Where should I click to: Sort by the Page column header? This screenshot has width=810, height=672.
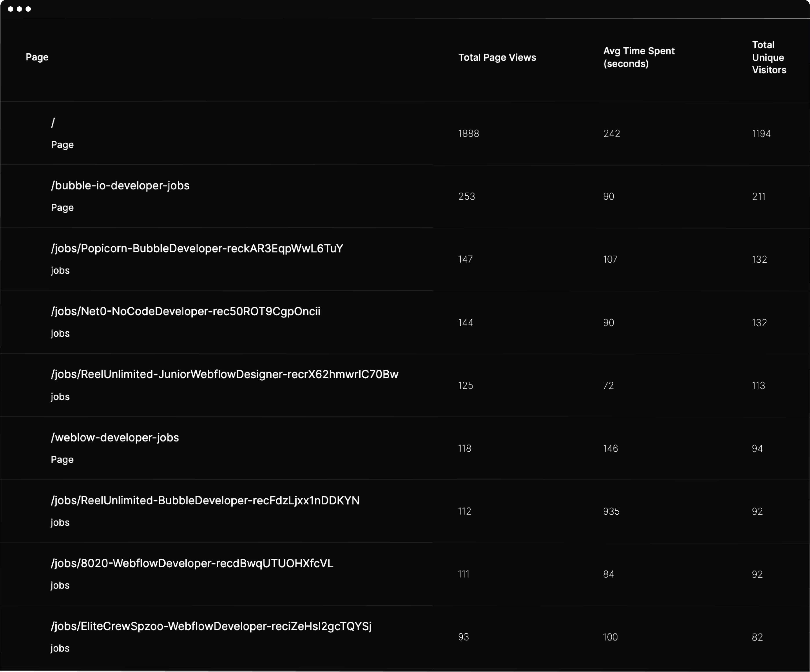(x=37, y=57)
